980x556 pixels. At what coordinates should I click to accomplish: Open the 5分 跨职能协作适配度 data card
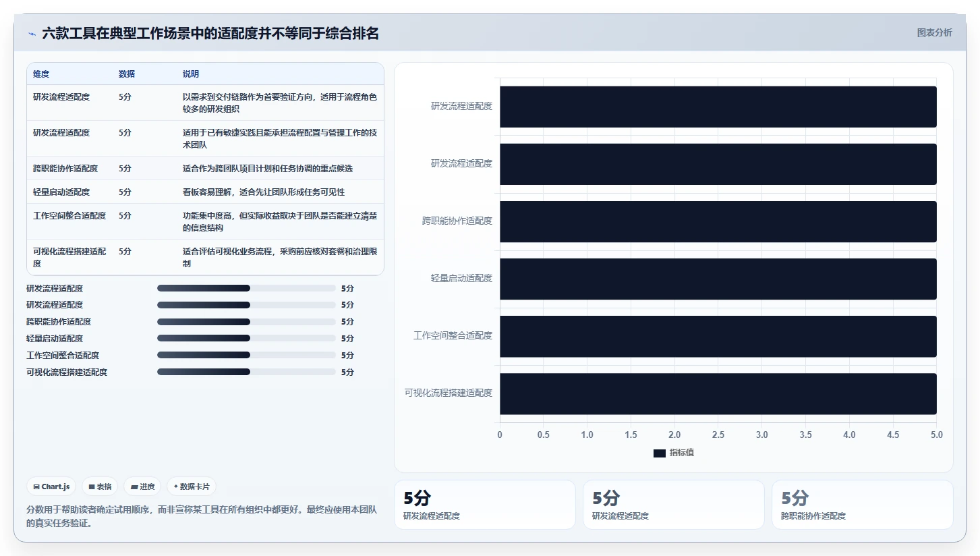click(862, 505)
